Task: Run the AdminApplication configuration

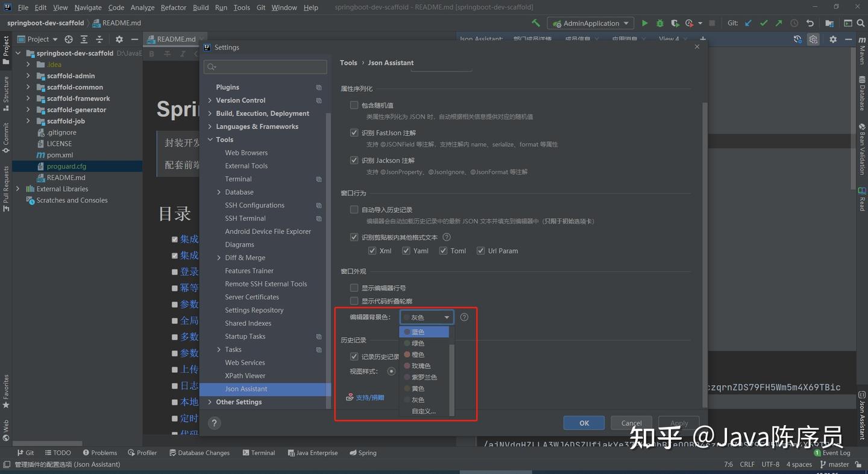Action: point(644,22)
